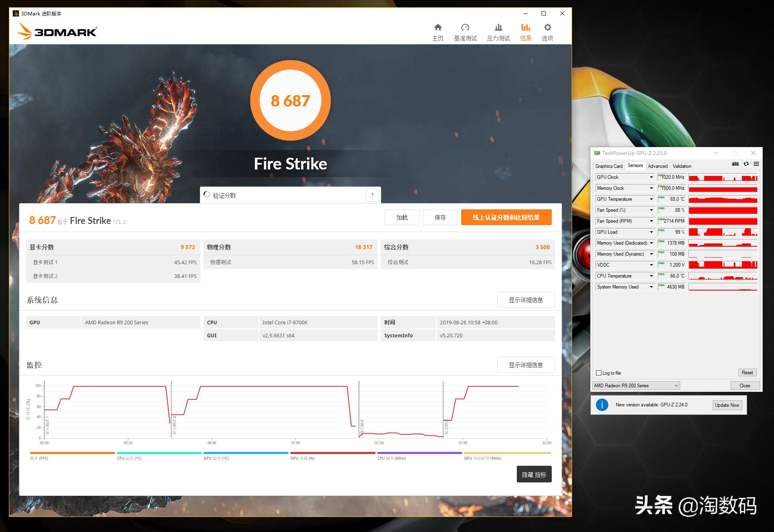Take a screenshot in GPU-Z
774x532 pixels.
click(735, 164)
